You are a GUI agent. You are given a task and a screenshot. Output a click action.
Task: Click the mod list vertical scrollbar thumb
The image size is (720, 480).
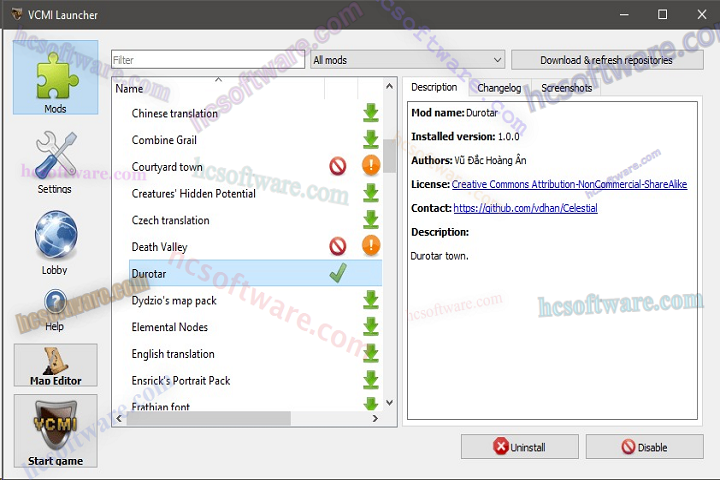[389, 156]
